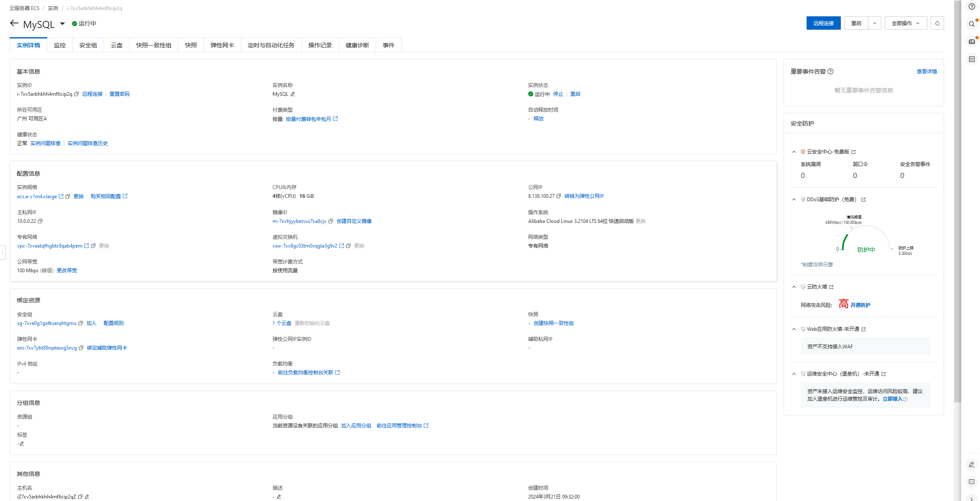Image resolution: width=980 pixels, height=501 pixels.
Task: Click the back arrow next to MySQL
Action: [14, 23]
